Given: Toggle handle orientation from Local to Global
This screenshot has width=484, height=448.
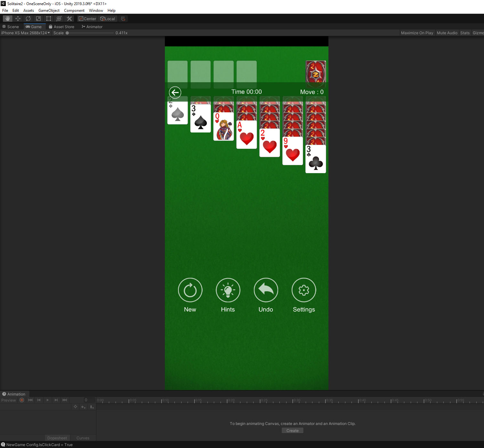Looking at the screenshot, I should tap(108, 19).
